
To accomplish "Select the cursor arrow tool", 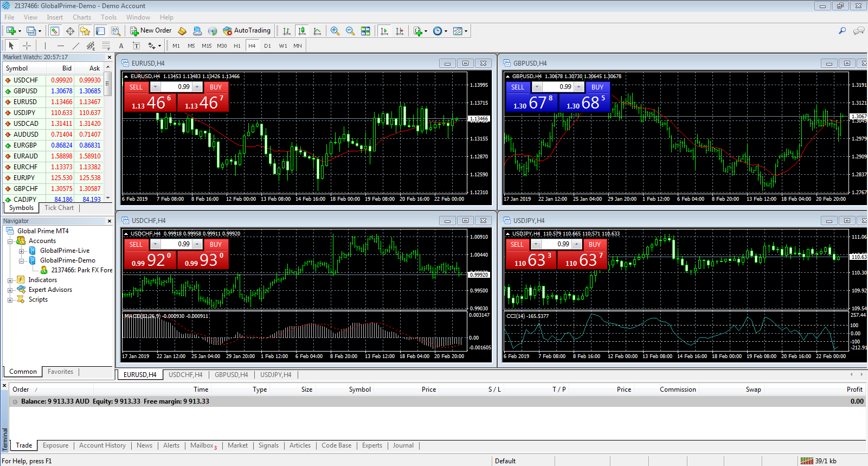I will click(x=11, y=46).
